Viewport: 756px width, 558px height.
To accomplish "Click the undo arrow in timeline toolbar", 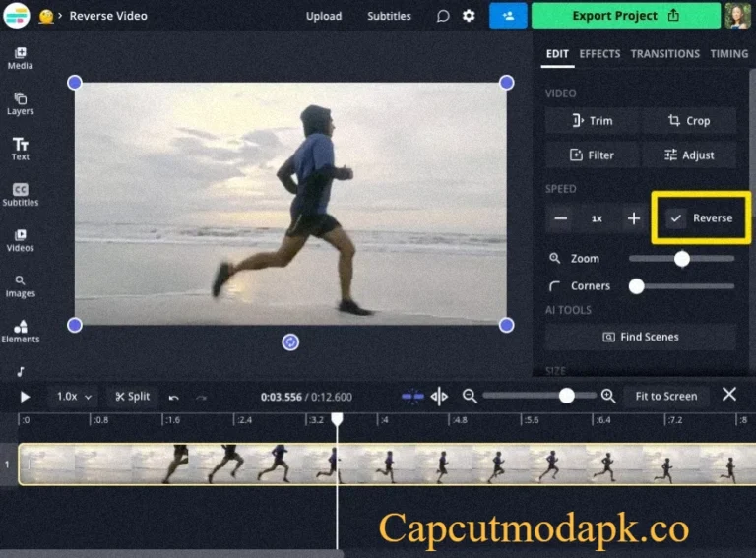I will (174, 397).
